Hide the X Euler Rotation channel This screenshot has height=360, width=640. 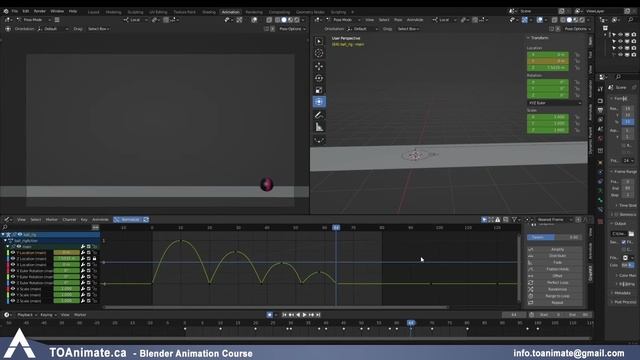point(13,271)
